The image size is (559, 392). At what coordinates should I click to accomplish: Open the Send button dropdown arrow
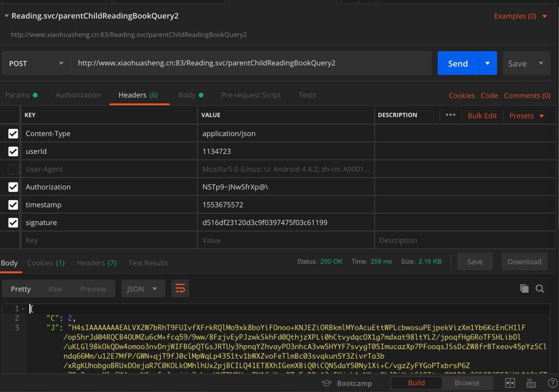[x=488, y=63]
